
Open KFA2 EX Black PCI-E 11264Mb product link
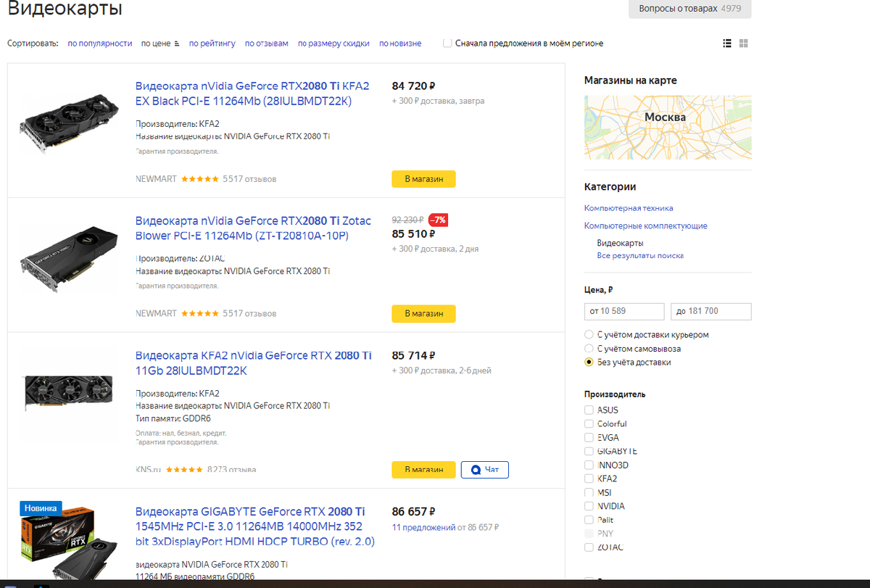click(252, 94)
